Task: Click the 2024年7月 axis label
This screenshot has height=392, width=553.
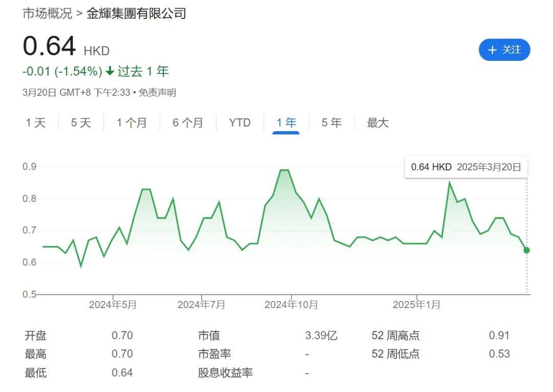Action: pos(201,304)
